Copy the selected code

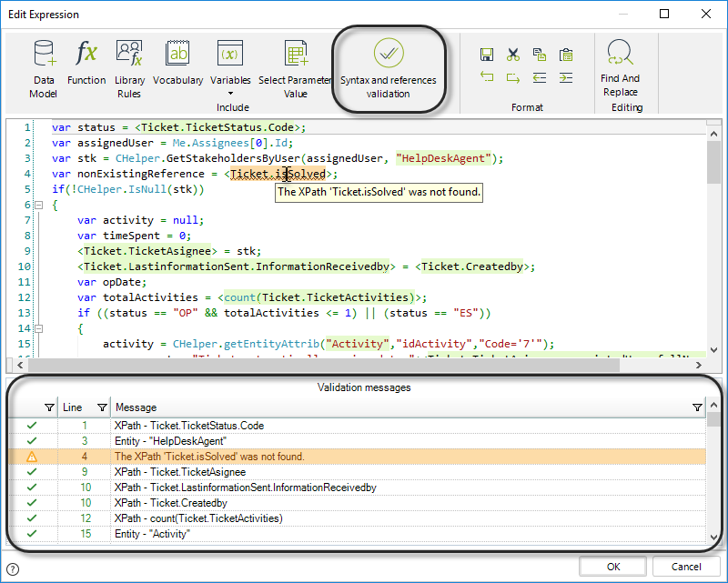(x=540, y=55)
